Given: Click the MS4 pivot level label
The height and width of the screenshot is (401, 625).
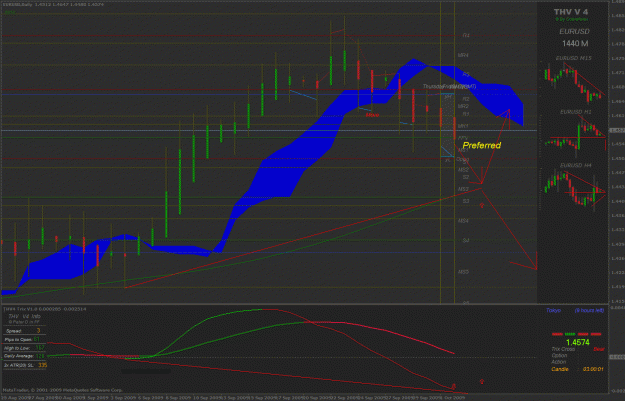Looking at the screenshot, I should (x=463, y=221).
